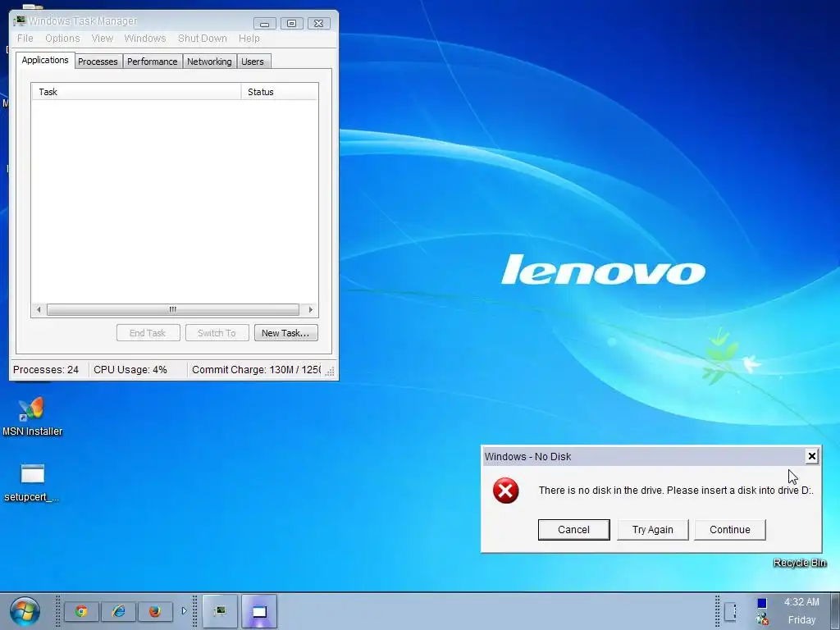Screen dimensions: 840x630
Task: Click Commit Charge value in status bar
Action: pos(256,370)
